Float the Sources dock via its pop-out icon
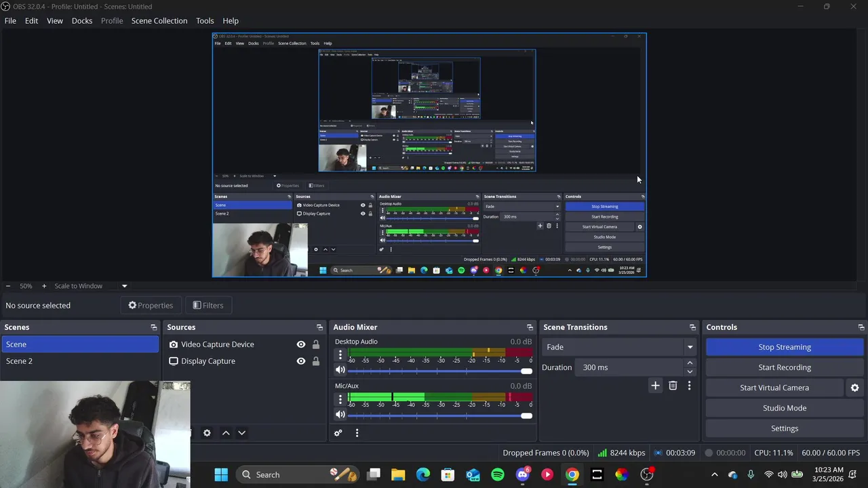Image resolution: width=868 pixels, height=488 pixels. 319,327
